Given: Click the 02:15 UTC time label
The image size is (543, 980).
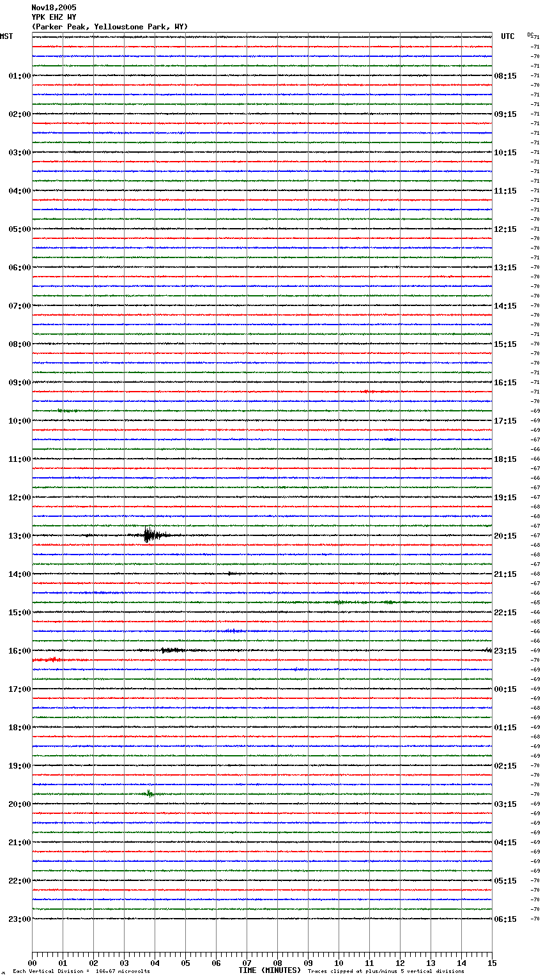Looking at the screenshot, I should tap(505, 766).
